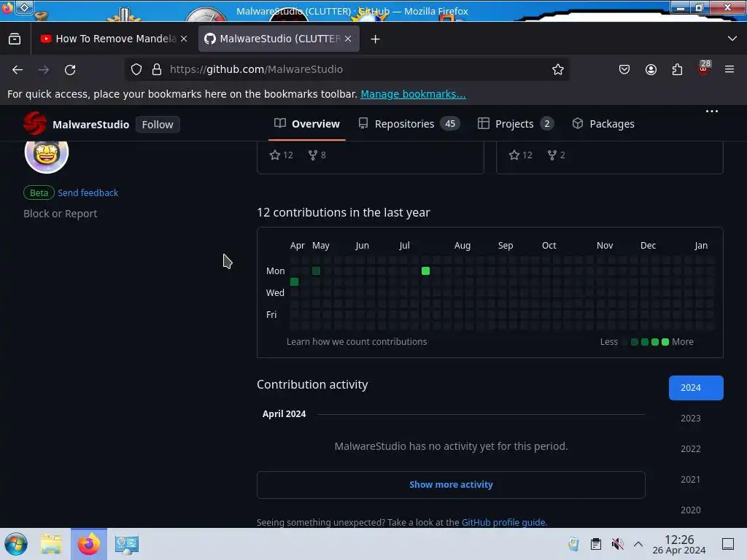
Task: Click the show desktop button
Action: click(x=727, y=544)
